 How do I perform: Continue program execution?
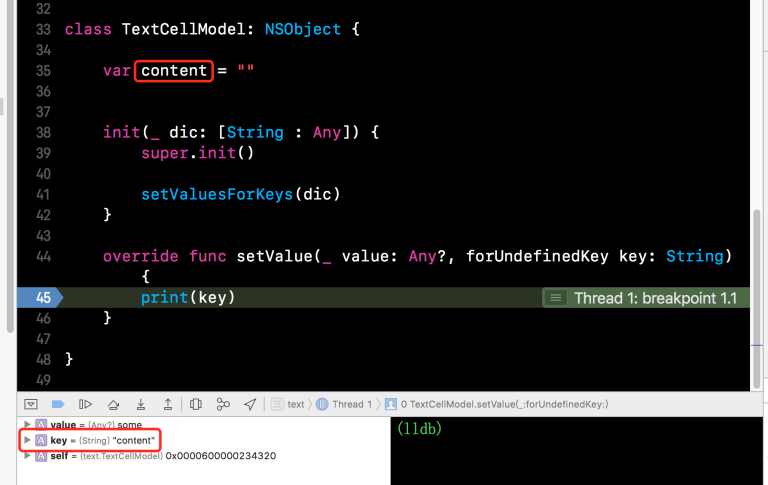(85, 404)
